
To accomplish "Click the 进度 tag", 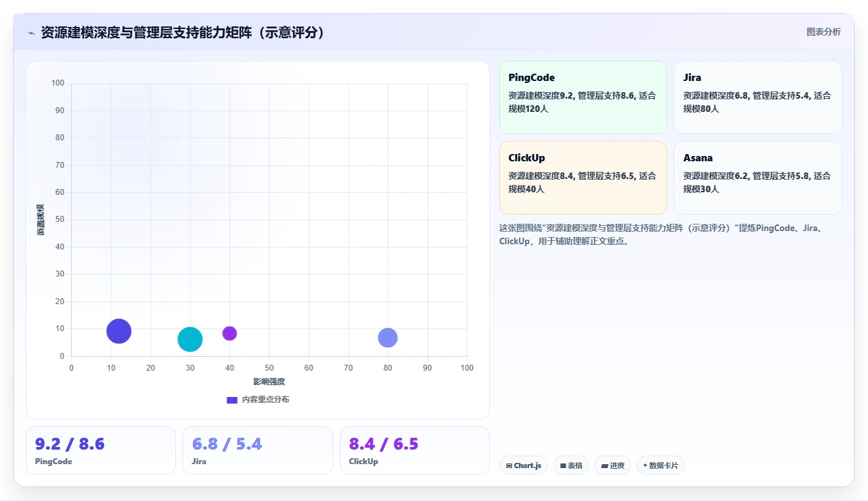I will coord(612,465).
